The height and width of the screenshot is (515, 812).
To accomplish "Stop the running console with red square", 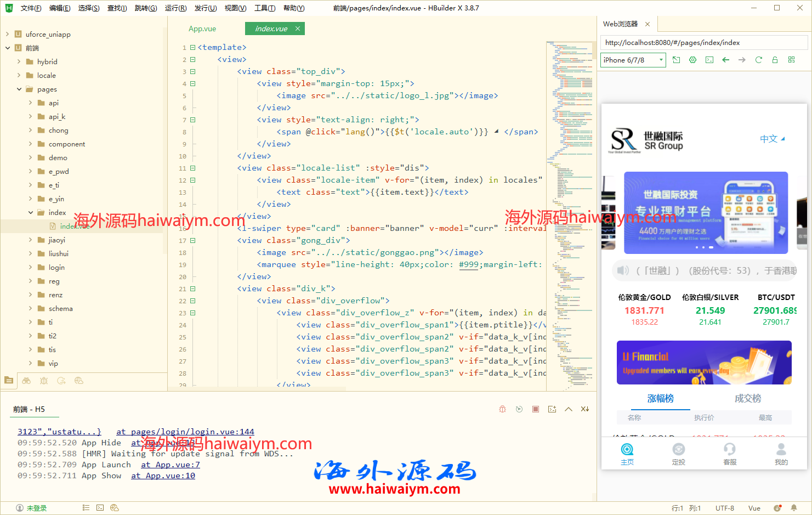I will (536, 409).
